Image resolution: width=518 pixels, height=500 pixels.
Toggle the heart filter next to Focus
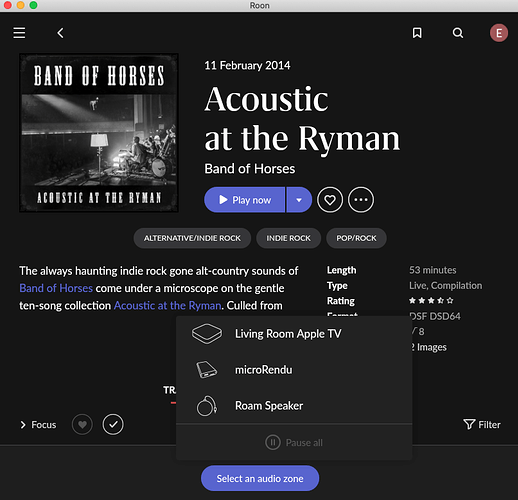click(82, 424)
